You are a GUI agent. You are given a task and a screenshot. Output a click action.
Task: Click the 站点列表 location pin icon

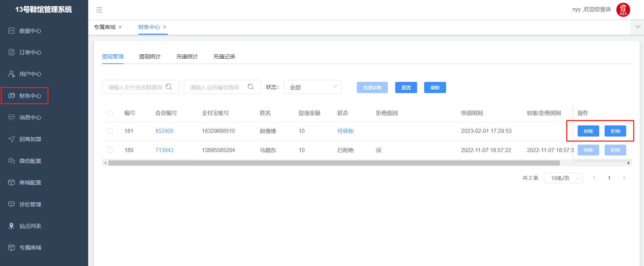click(x=11, y=226)
